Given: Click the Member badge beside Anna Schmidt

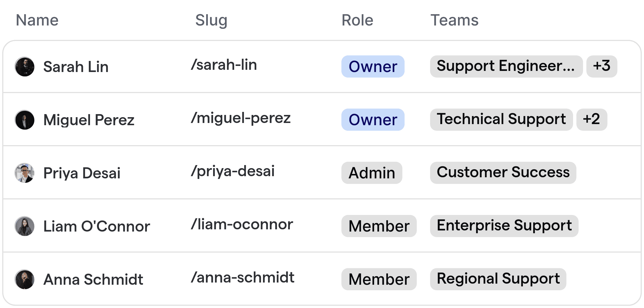Looking at the screenshot, I should point(379,279).
